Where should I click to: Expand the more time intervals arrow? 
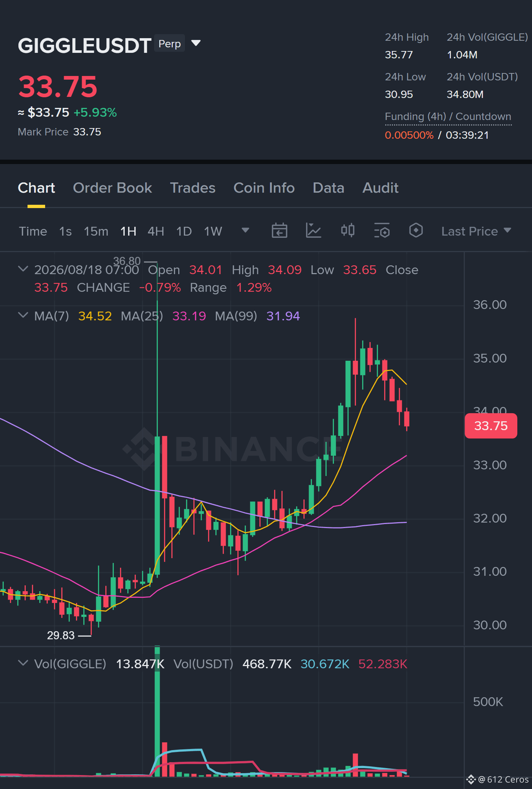[245, 230]
